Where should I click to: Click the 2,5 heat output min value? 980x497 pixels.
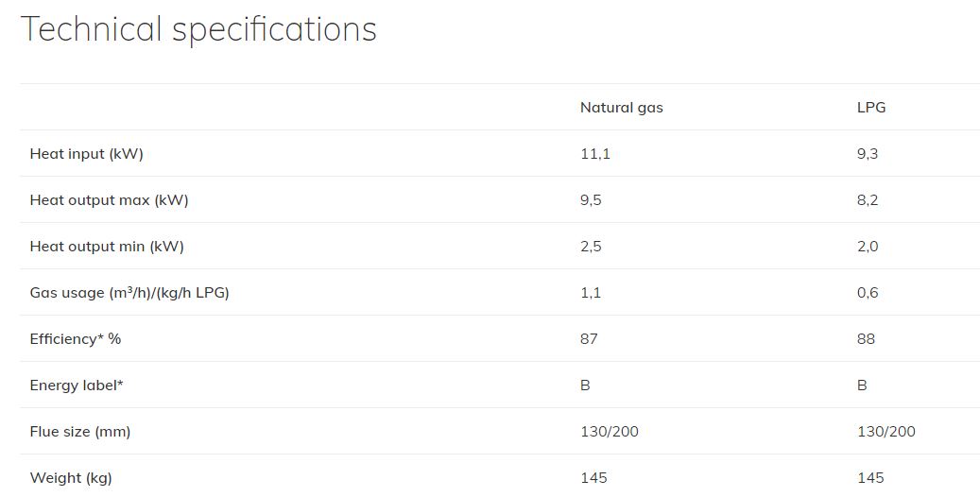[591, 247]
